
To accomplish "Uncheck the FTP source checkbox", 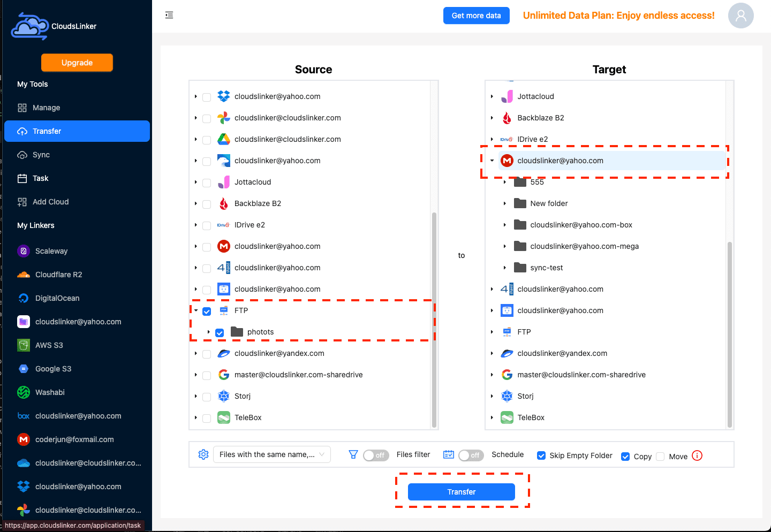I will (207, 311).
